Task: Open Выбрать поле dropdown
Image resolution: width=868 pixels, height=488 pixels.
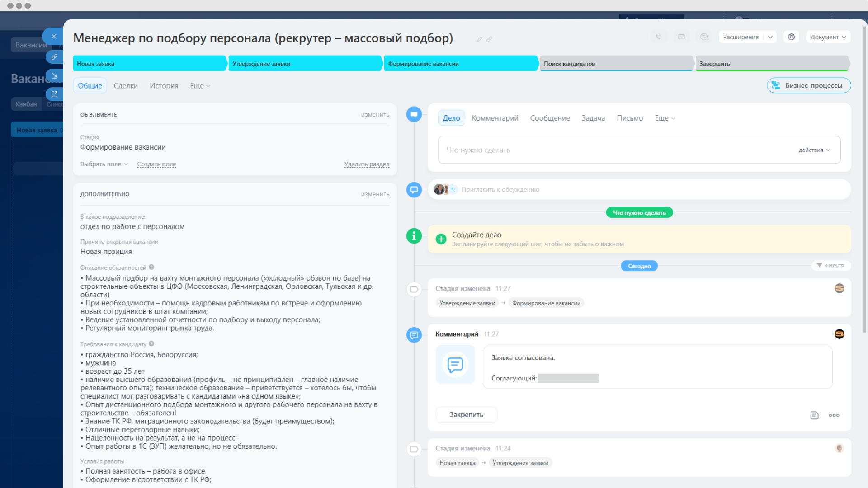Action: pyautogui.click(x=104, y=164)
